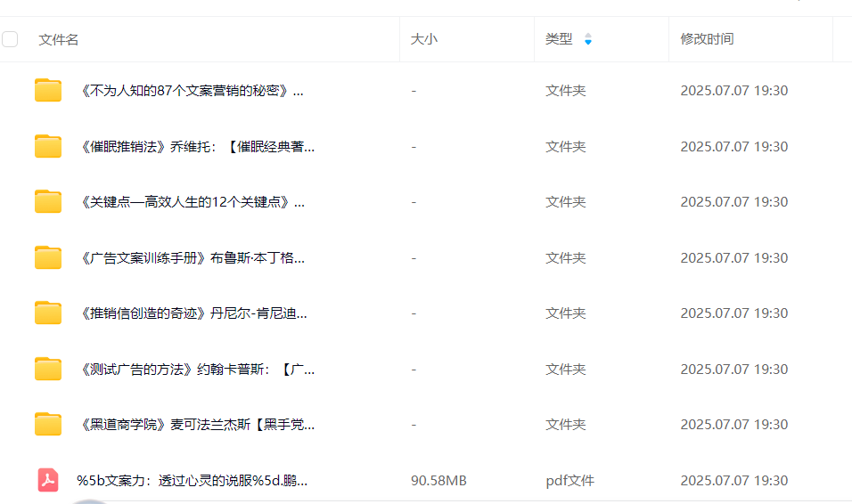Click folder icon for 《不为人知的87个文案营销的秘密》
Viewport: 852px width, 504px height.
click(x=48, y=91)
